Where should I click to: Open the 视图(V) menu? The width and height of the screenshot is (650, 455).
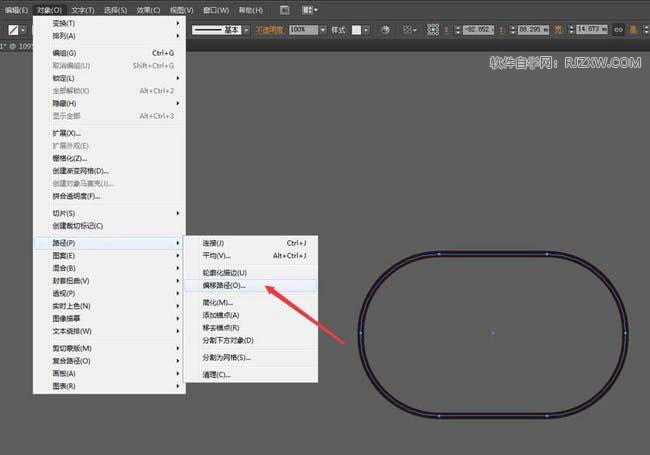point(182,10)
